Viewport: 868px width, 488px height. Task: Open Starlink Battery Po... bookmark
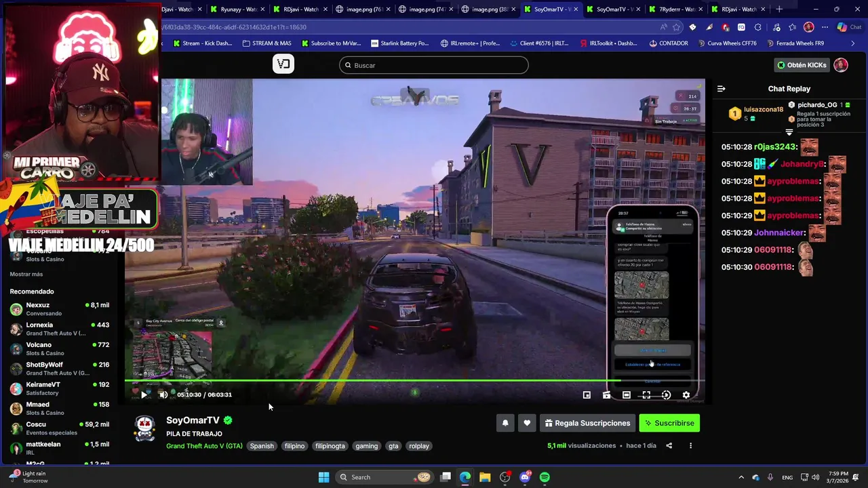400,43
